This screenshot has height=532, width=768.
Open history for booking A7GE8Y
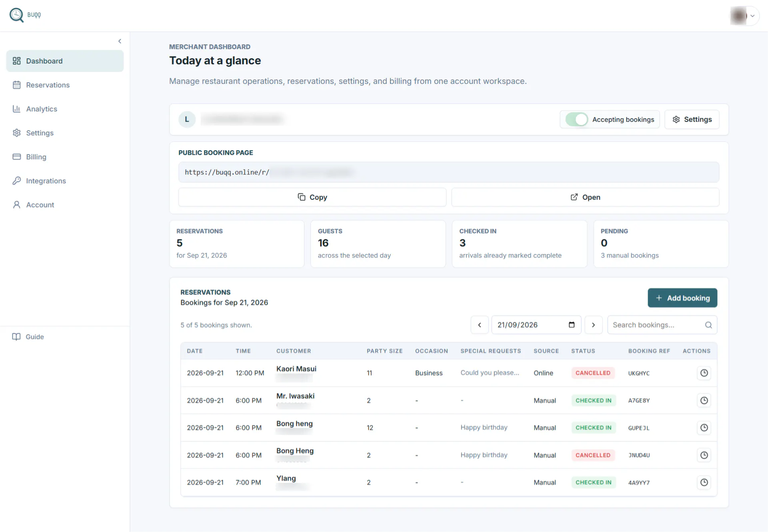[x=704, y=400]
